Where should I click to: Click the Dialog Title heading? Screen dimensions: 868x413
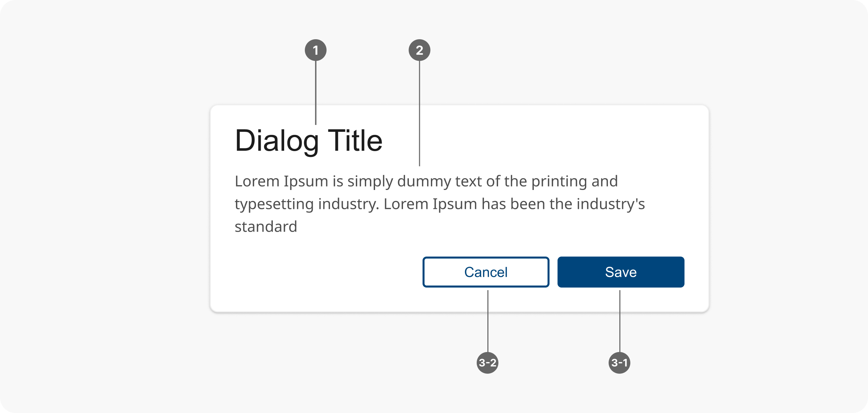pyautogui.click(x=309, y=141)
